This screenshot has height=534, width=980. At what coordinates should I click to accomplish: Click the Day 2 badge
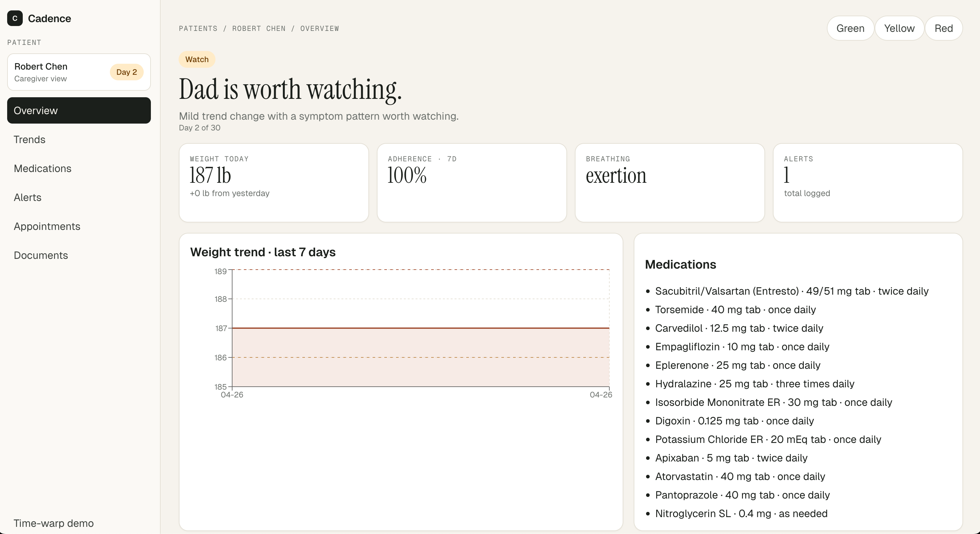coord(126,72)
